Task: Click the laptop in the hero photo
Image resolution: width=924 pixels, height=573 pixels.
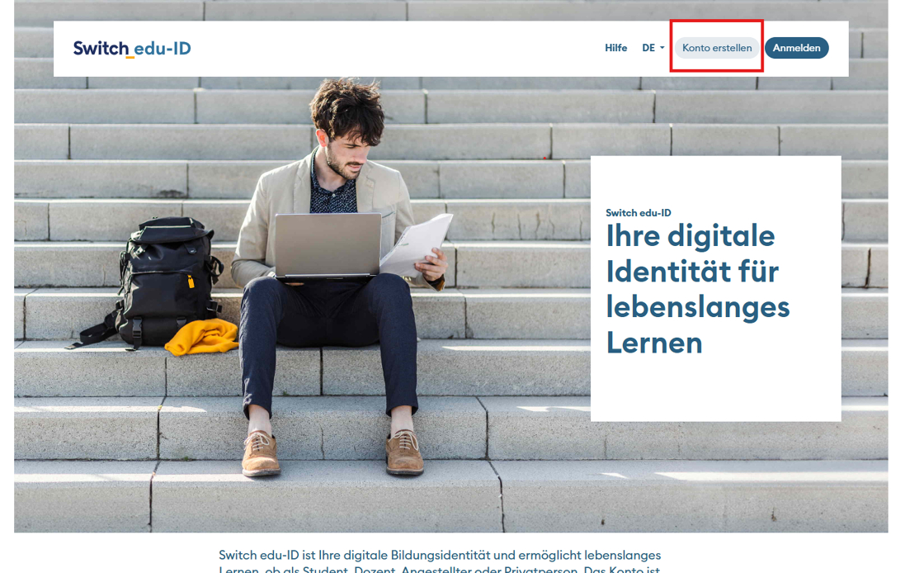Action: pyautogui.click(x=328, y=245)
